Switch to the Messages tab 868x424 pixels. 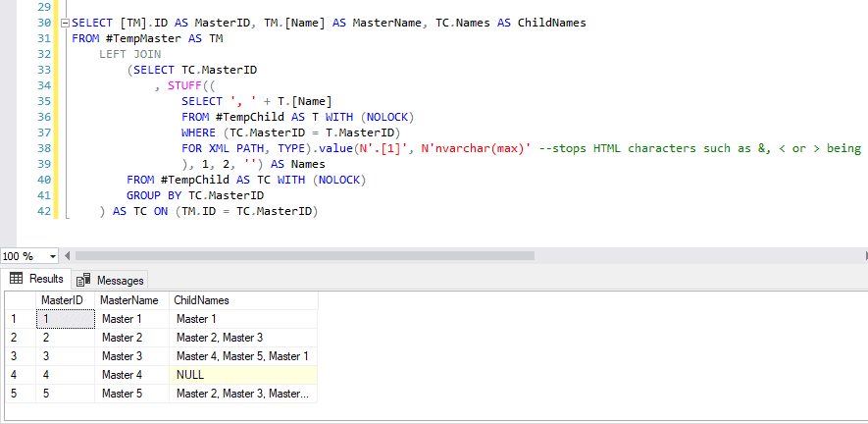pos(111,280)
